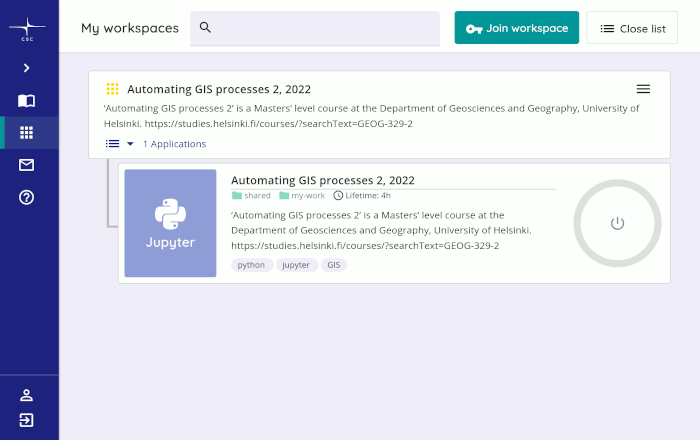
Task: Open the catalogue book icon
Action: (26, 101)
